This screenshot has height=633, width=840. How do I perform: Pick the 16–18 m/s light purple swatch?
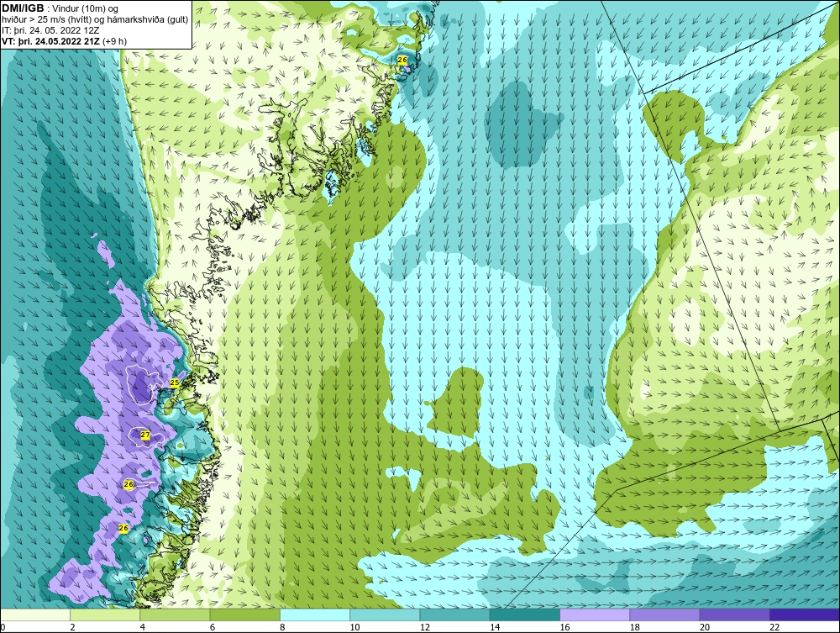click(595, 615)
